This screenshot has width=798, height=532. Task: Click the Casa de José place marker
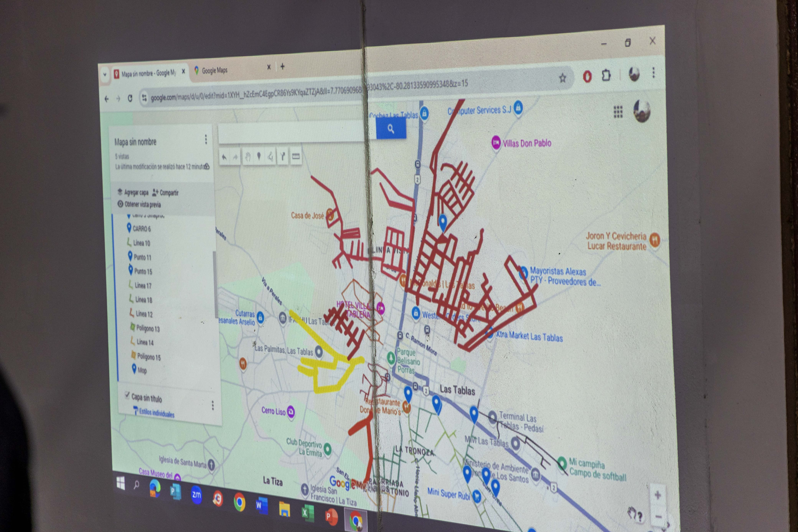[x=330, y=215]
